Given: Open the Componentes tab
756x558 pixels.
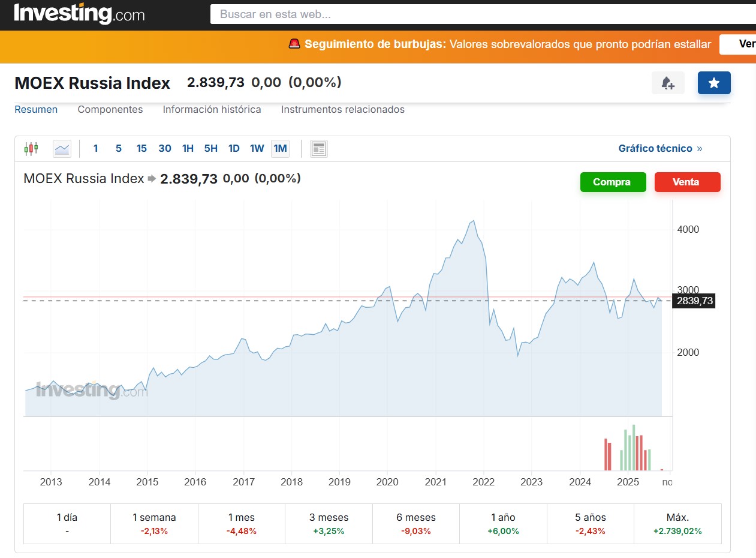Looking at the screenshot, I should 110,109.
